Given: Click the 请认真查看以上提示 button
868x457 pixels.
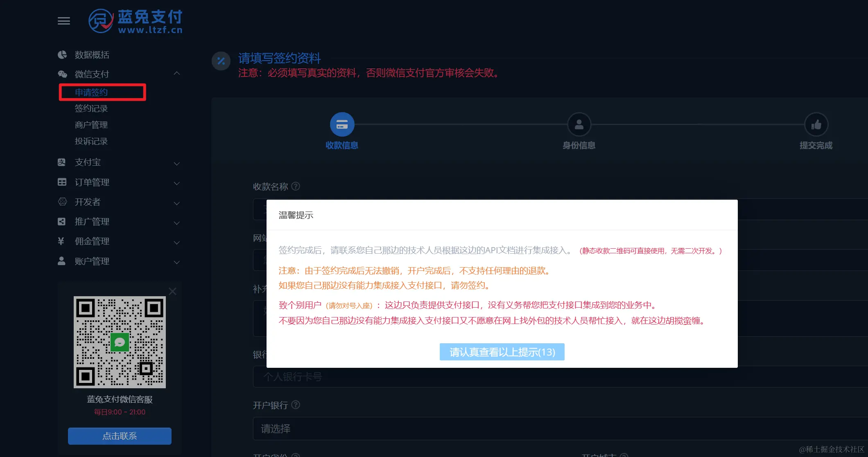Looking at the screenshot, I should (x=502, y=351).
